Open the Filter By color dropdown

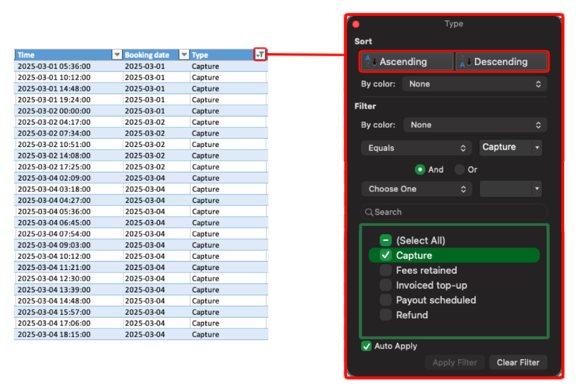(475, 125)
